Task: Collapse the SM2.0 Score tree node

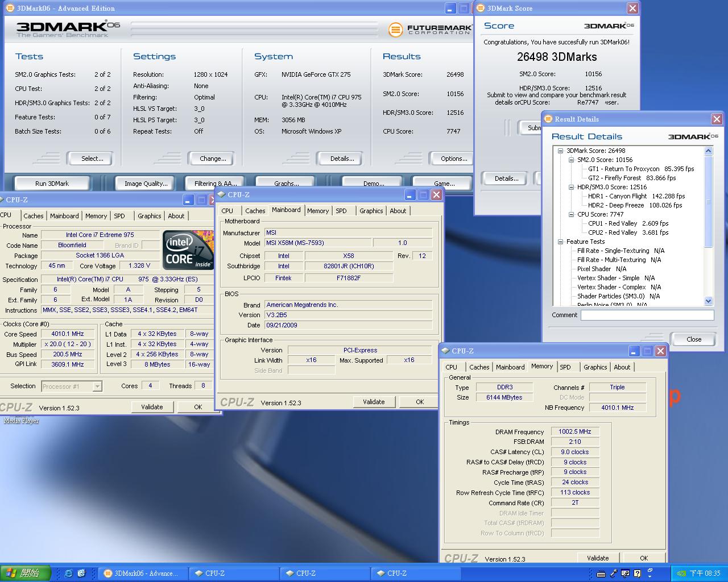Action: pyautogui.click(x=571, y=160)
